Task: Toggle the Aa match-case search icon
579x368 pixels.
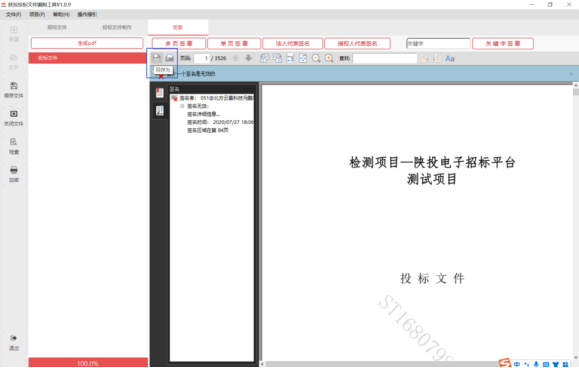Action: [450, 58]
